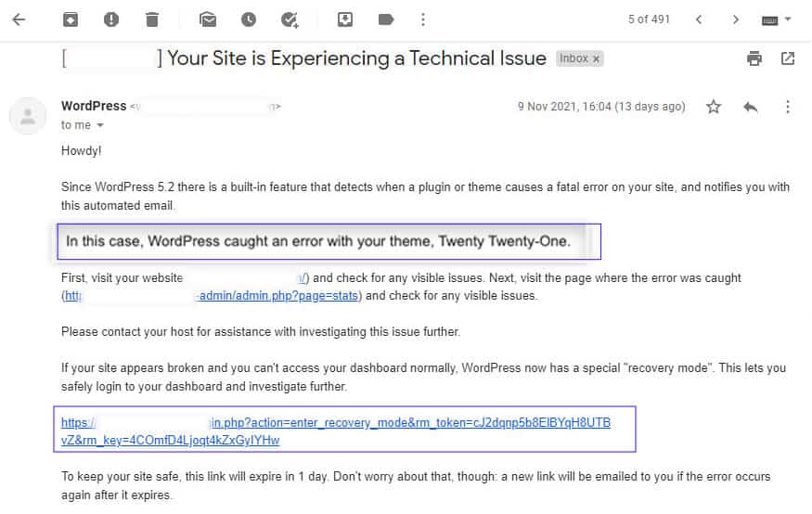Open the recovery mode link
Screen dimensions: 812x514
tap(336, 431)
